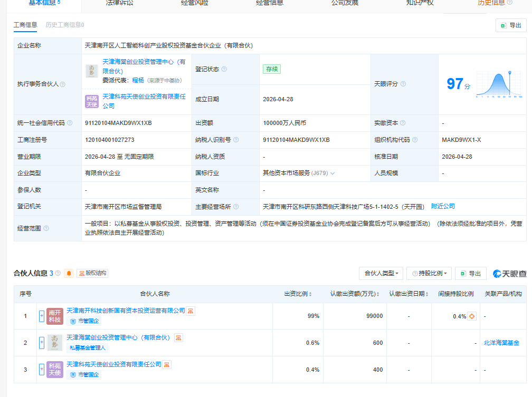Click help icon next to 主要经营场所
The image size is (532, 397).
[x=236, y=207]
